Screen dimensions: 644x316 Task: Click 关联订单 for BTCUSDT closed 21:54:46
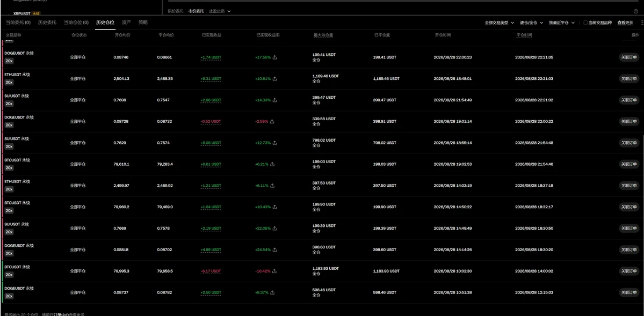629,164
